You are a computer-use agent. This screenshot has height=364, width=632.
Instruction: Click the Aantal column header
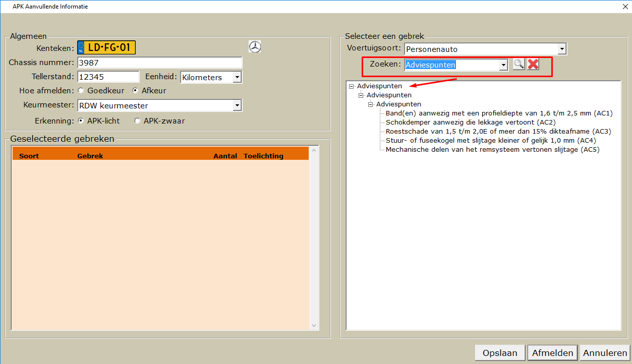(225, 156)
